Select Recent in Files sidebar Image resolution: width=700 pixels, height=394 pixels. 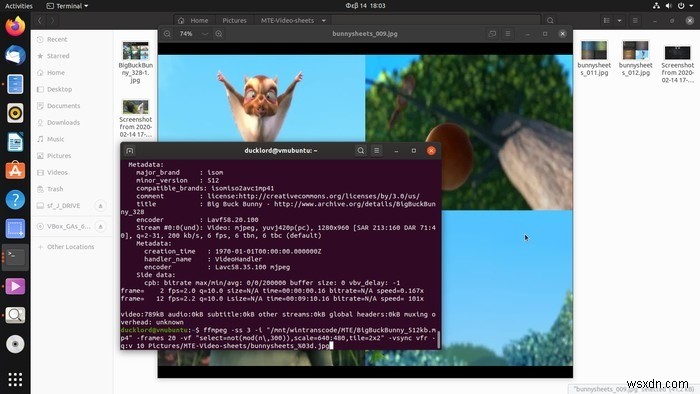point(71,39)
